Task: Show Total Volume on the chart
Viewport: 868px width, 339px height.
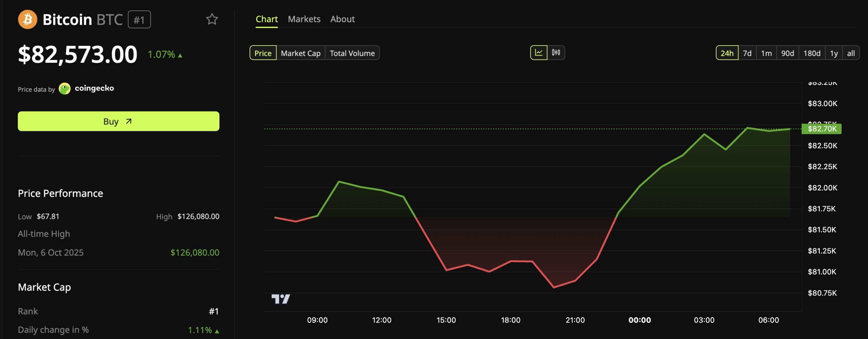Action: (x=352, y=53)
